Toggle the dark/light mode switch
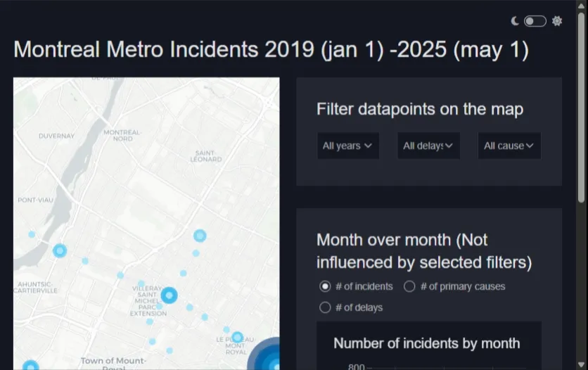The height and width of the screenshot is (370, 588). coord(535,21)
